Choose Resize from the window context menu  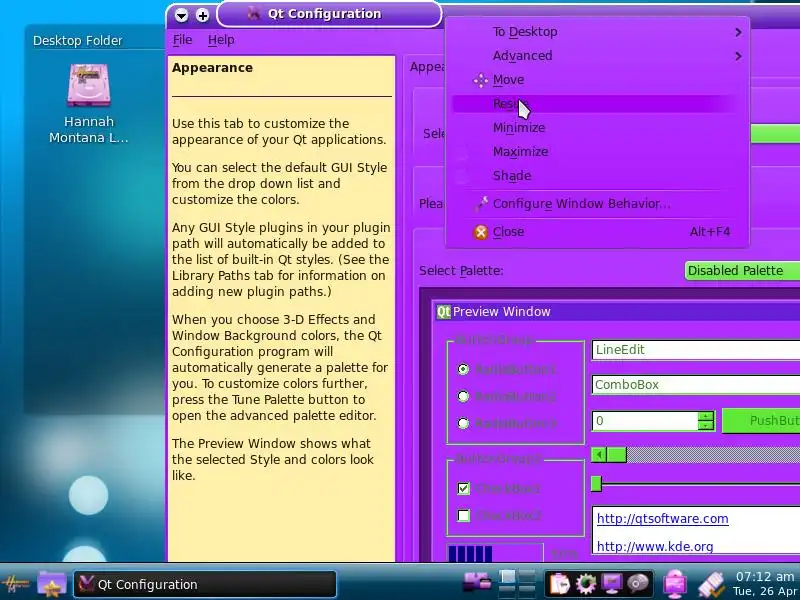[597, 104]
